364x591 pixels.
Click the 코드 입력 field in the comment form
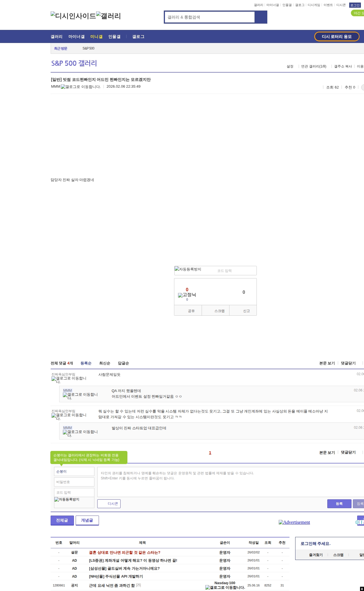click(x=74, y=492)
